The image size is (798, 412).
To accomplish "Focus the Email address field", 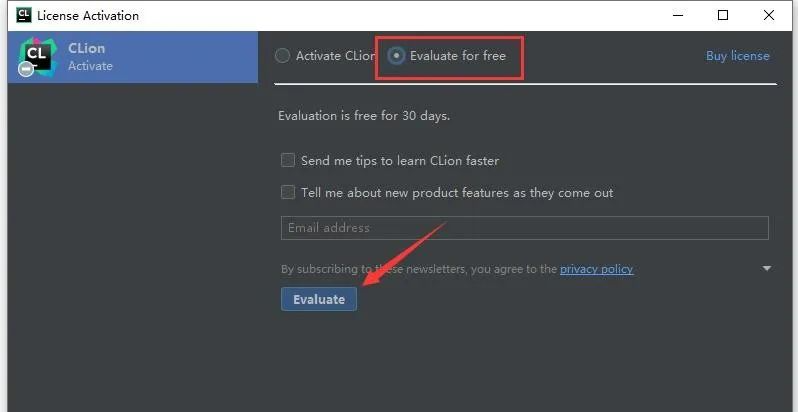I will click(x=524, y=228).
